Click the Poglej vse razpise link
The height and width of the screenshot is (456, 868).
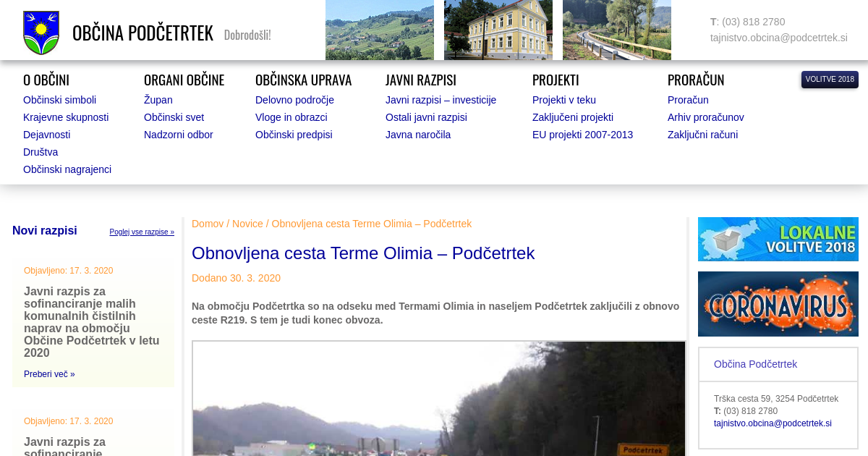[x=142, y=232]
